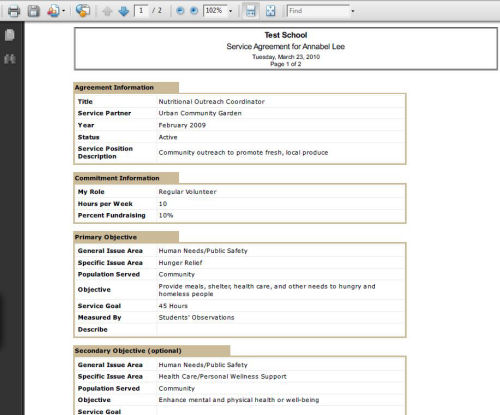The height and width of the screenshot is (415, 500).
Task: Click 'Service Agreement for Annabel Lee' heading
Action: 286,46
